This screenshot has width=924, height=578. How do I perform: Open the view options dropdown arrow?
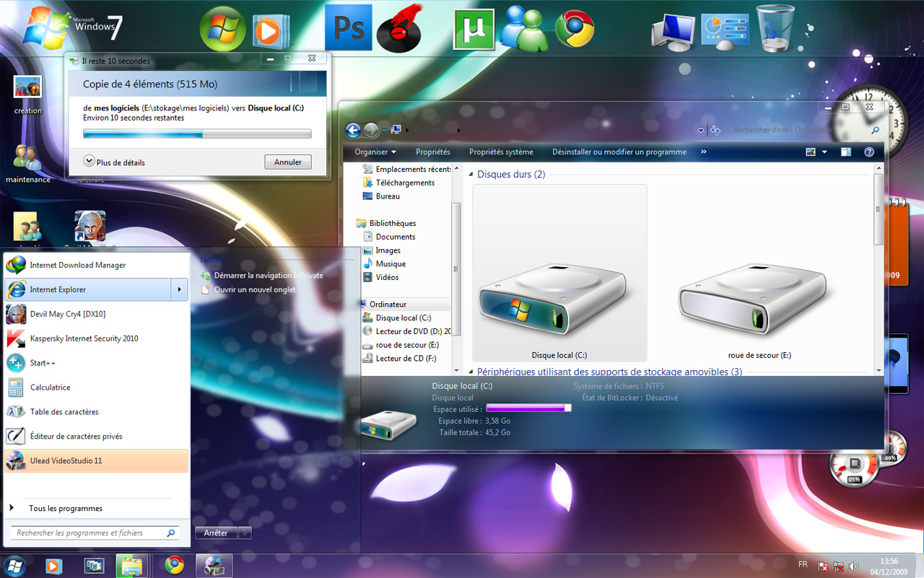(x=824, y=152)
